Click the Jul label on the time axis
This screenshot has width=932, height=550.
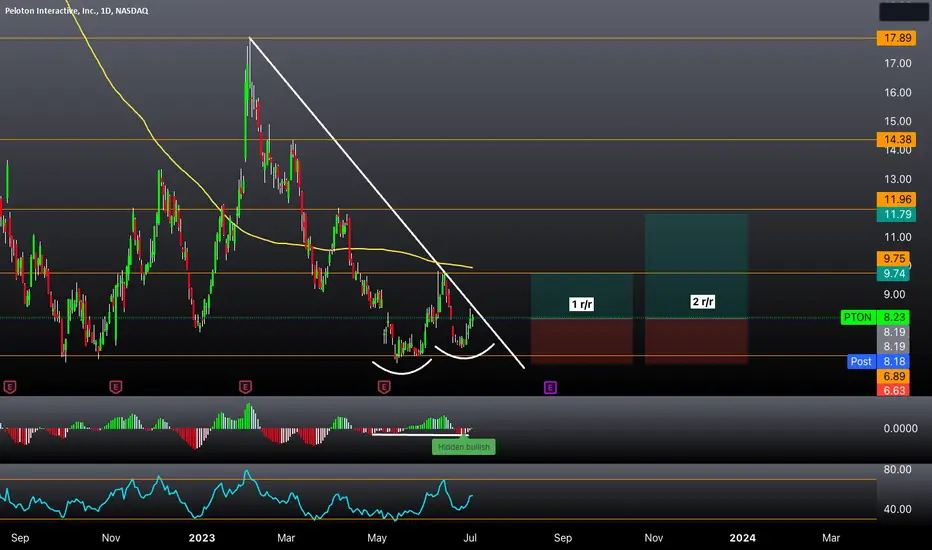point(470,538)
